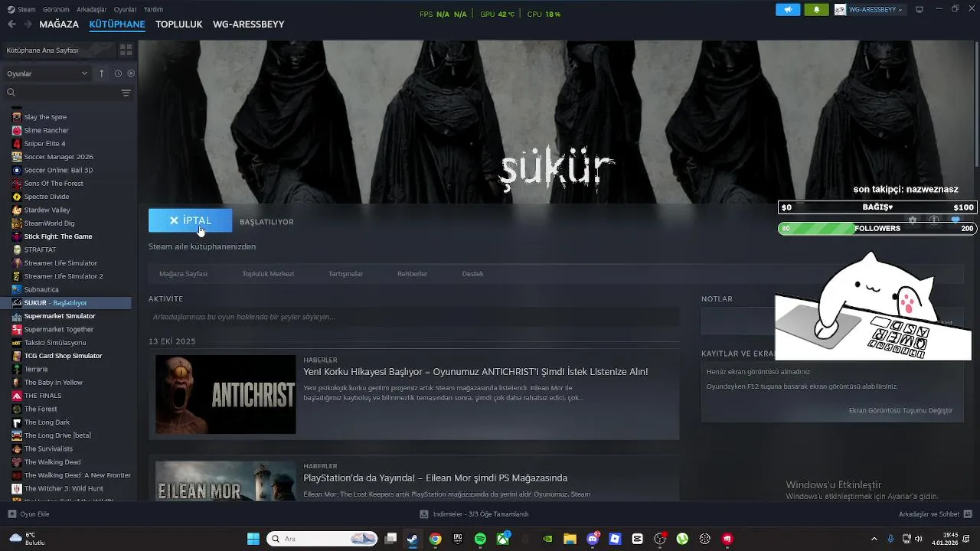Open Epic Games Launcher from taskbar

pos(458,539)
